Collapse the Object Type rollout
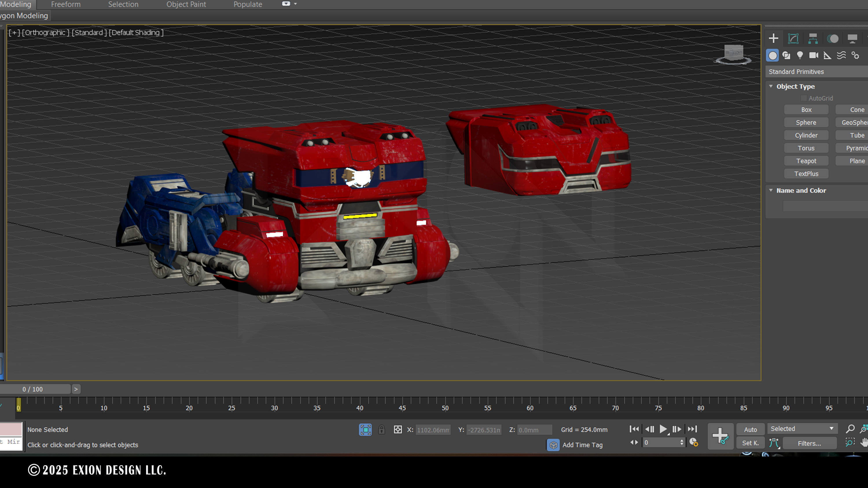 point(771,86)
